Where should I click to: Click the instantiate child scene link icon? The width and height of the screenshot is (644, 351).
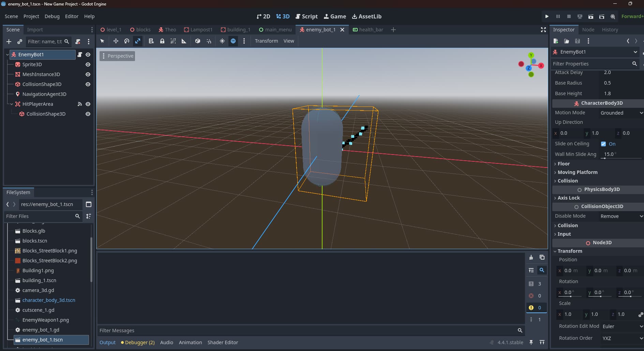pos(20,42)
